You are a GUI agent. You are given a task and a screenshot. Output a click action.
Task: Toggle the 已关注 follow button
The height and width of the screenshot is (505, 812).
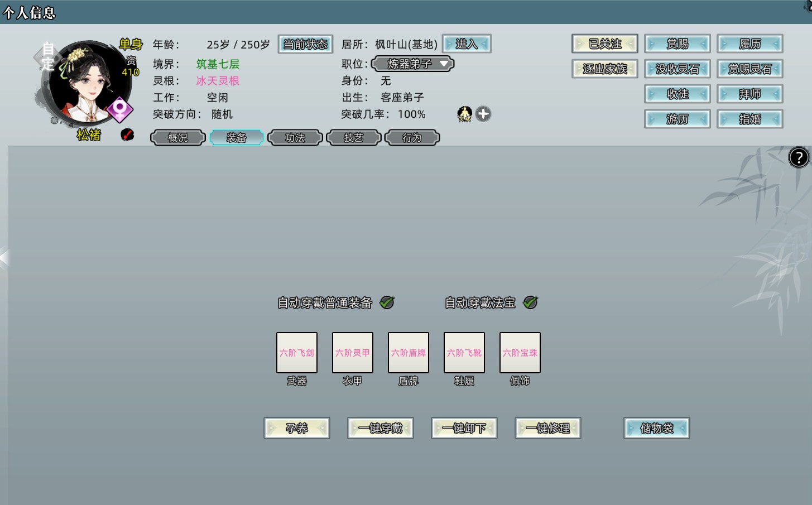605,44
